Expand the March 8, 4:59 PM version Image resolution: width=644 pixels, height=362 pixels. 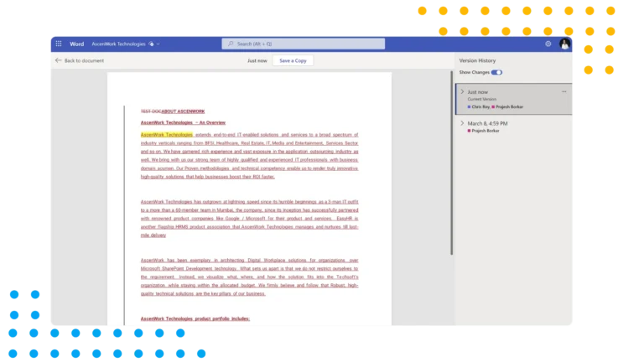point(463,123)
